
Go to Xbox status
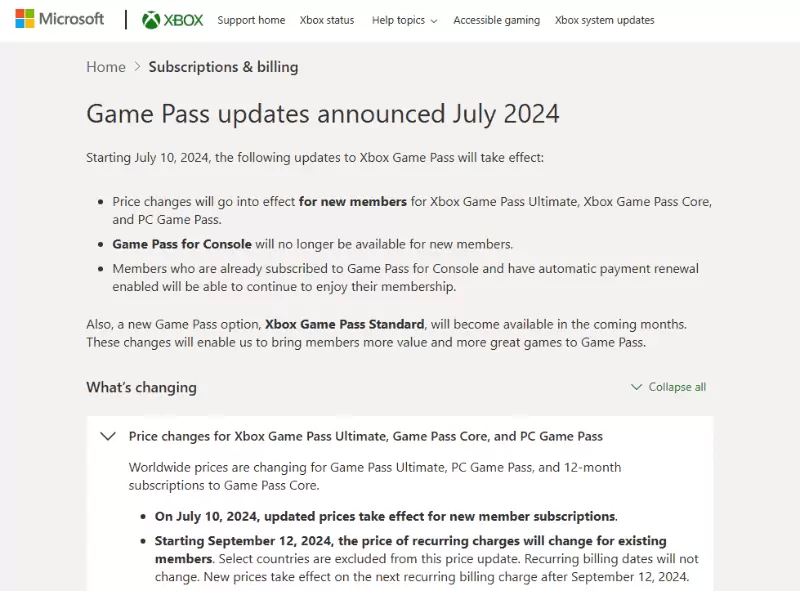click(x=327, y=20)
